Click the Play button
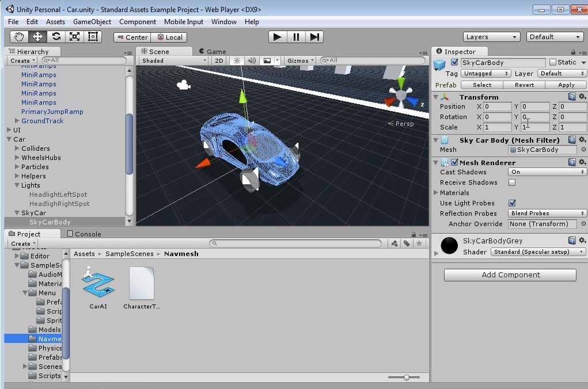The image size is (588, 389). point(278,37)
